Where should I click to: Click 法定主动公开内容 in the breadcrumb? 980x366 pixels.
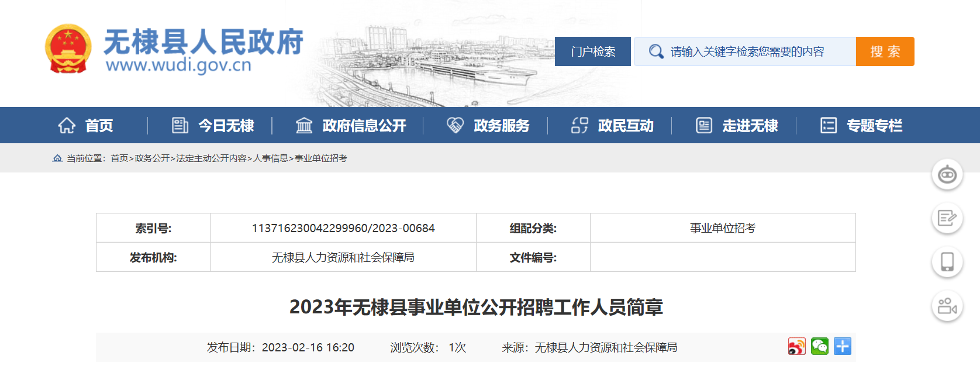[211, 158]
